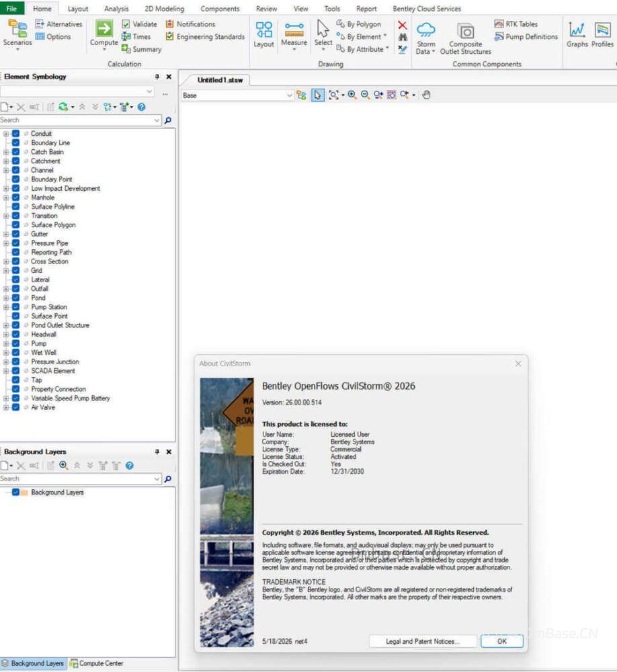
Task: Toggle the Air Valve checkbox
Action: tap(16, 407)
